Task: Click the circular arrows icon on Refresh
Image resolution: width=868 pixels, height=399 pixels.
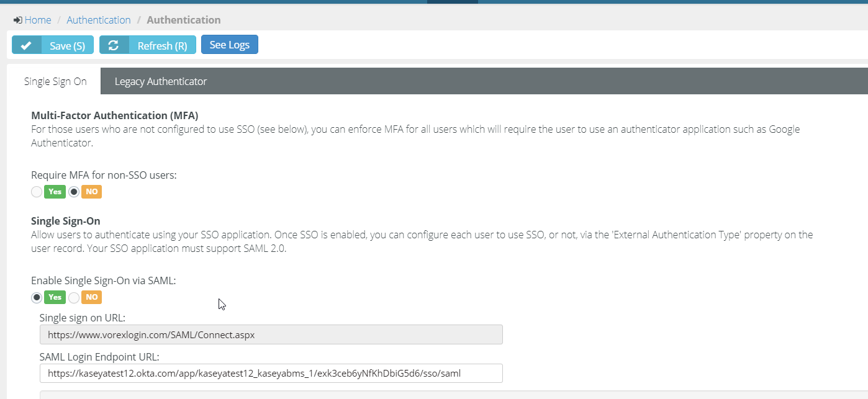Action: click(114, 45)
